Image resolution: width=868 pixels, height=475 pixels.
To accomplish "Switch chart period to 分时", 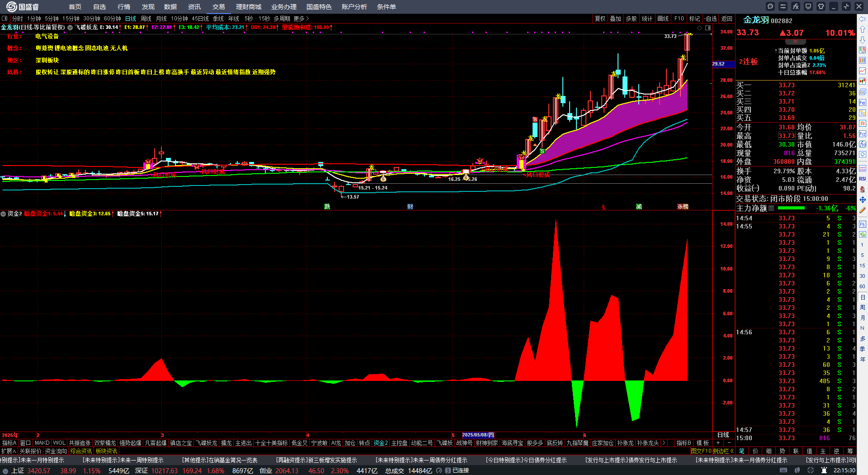I will 18,19.
